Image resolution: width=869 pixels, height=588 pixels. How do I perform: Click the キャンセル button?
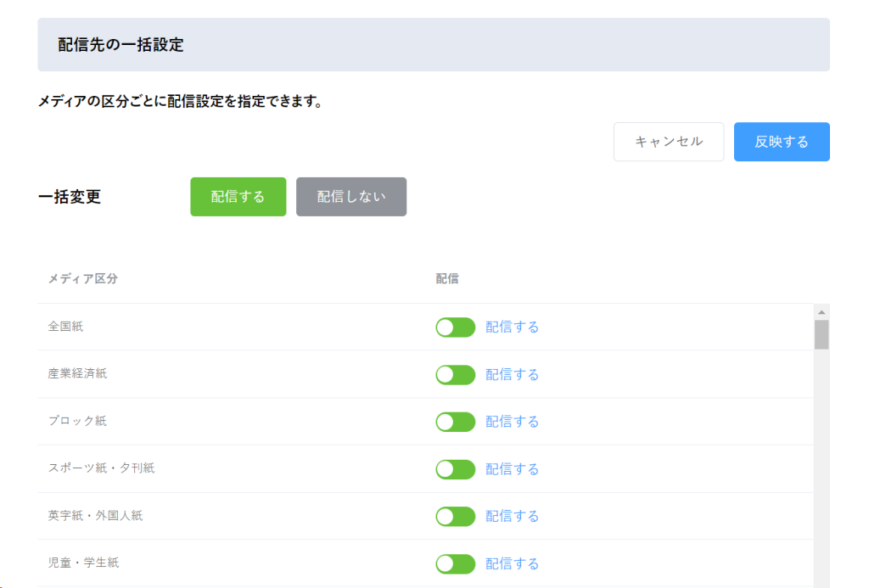[x=669, y=142]
